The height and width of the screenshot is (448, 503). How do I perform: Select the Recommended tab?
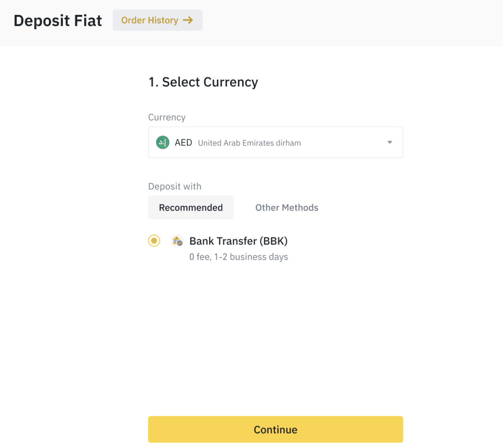coord(191,208)
